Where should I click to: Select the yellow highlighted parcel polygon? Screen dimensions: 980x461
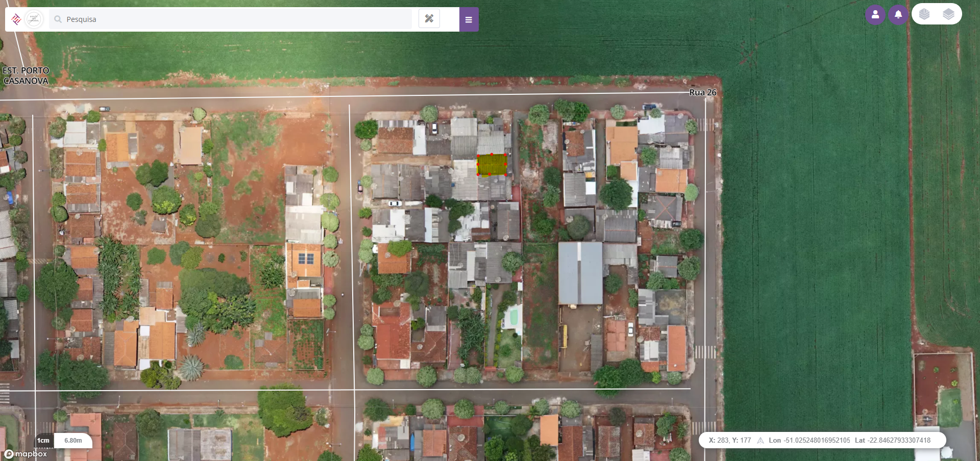click(x=492, y=165)
